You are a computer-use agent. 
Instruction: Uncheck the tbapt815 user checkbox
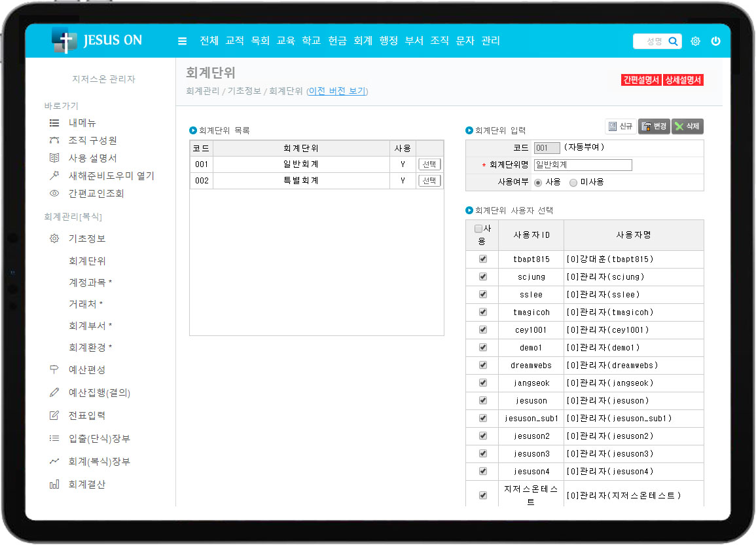coord(483,259)
